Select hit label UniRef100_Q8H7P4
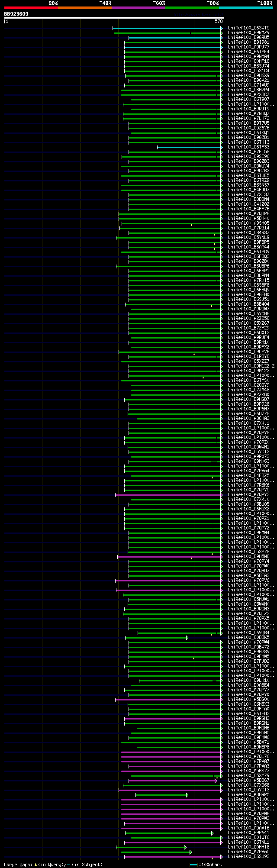The width and height of the screenshot is (277, 868). pyautogui.click(x=248, y=90)
